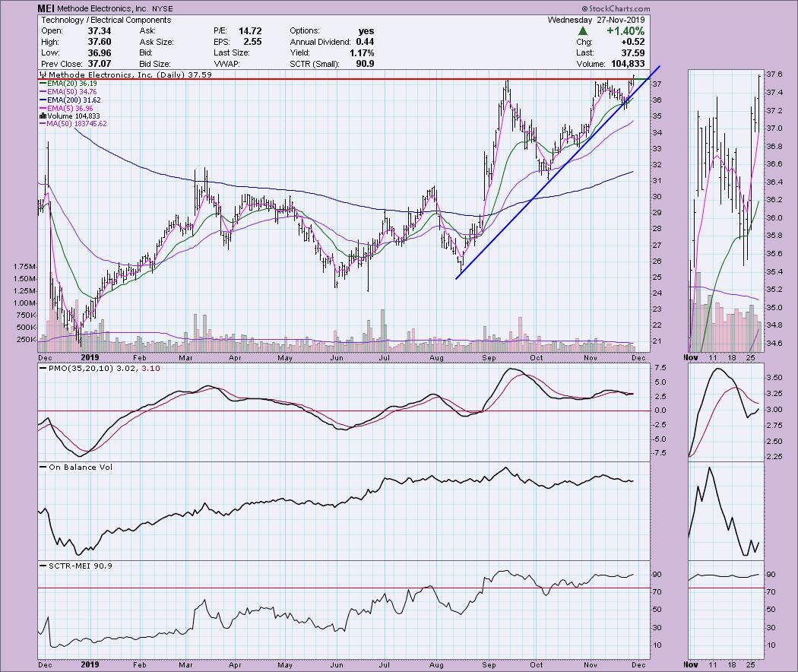The height and width of the screenshot is (672, 798).
Task: Click the StockCharts.com watermark text
Action: click(616, 8)
